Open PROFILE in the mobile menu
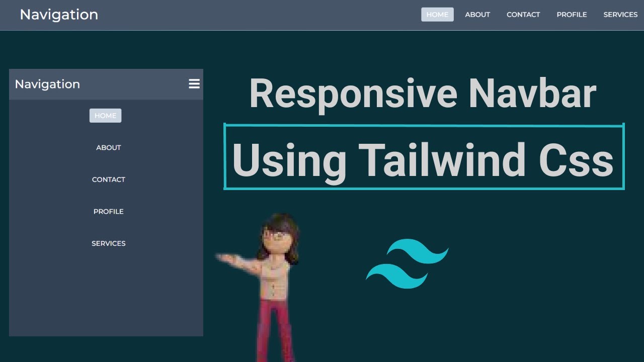This screenshot has height=362, width=644. 109,211
